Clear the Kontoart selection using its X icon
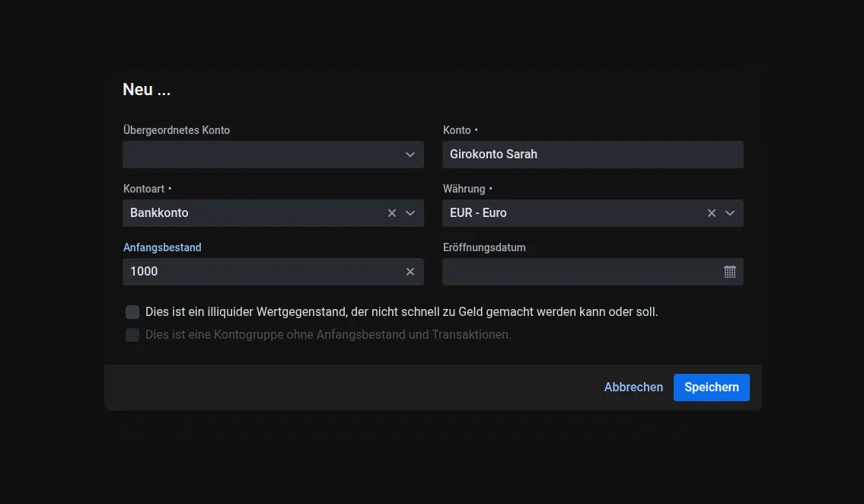The width and height of the screenshot is (864, 504). pos(392,213)
